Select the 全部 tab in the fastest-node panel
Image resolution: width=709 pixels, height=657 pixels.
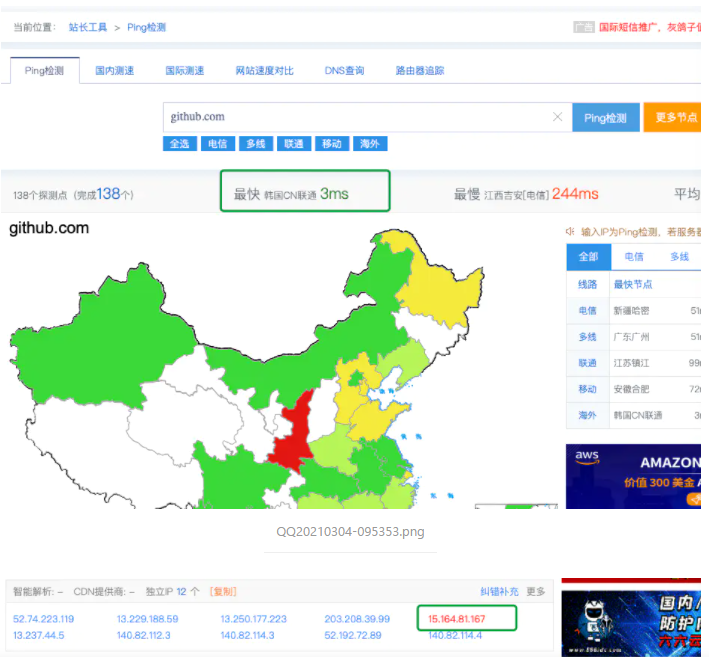589,257
